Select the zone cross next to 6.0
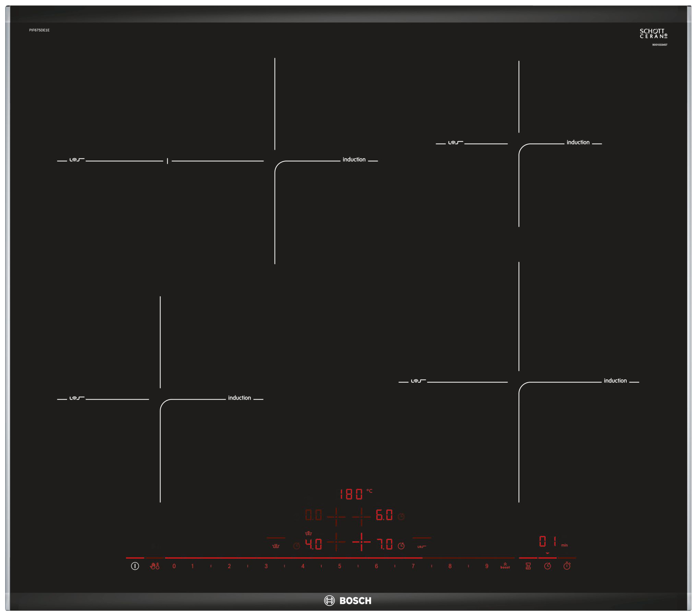697x616 pixels. (x=362, y=517)
